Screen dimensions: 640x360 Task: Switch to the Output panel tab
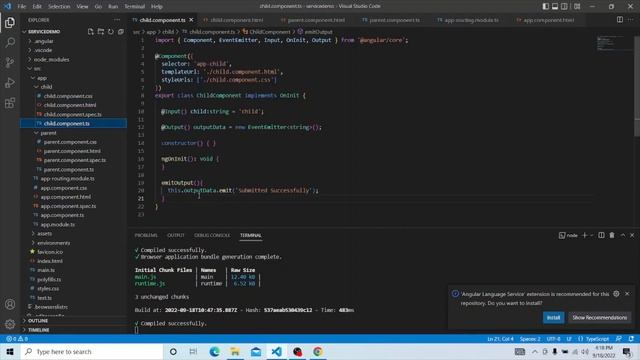point(176,235)
